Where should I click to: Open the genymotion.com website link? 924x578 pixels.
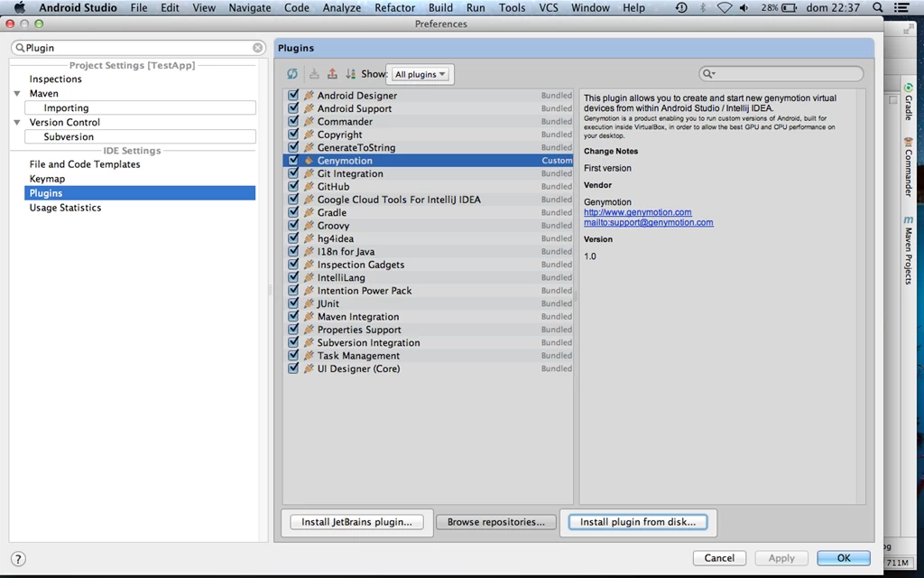click(638, 212)
